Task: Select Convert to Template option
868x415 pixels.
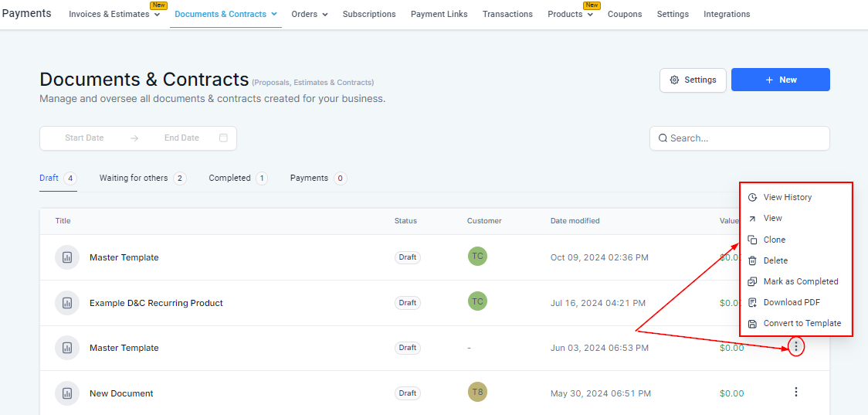Action: 802,323
